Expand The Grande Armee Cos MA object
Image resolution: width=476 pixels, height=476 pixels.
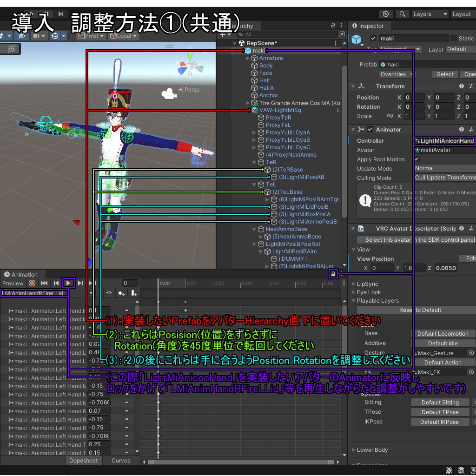coord(248,103)
